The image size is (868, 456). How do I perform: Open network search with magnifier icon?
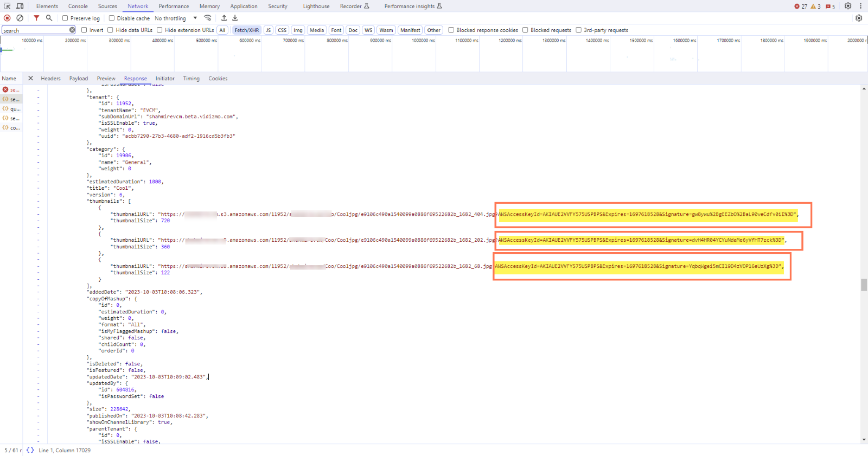coord(49,18)
